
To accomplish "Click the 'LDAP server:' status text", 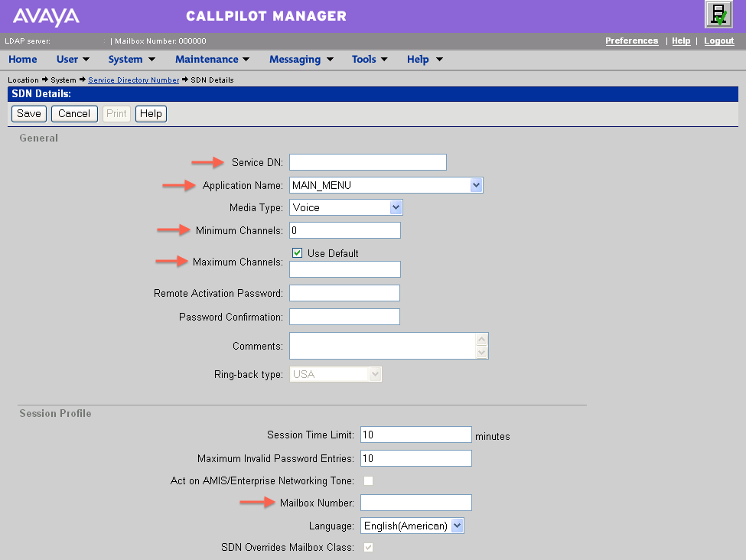I will point(27,41).
